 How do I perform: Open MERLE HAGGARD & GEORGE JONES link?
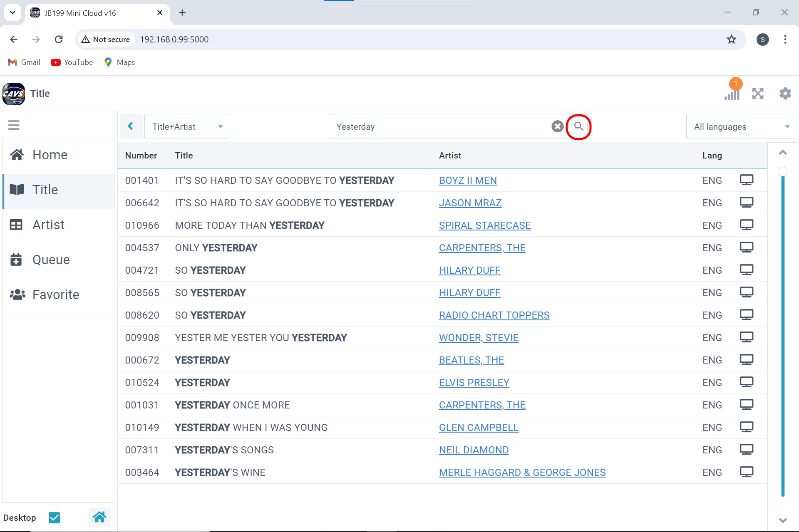(x=522, y=473)
